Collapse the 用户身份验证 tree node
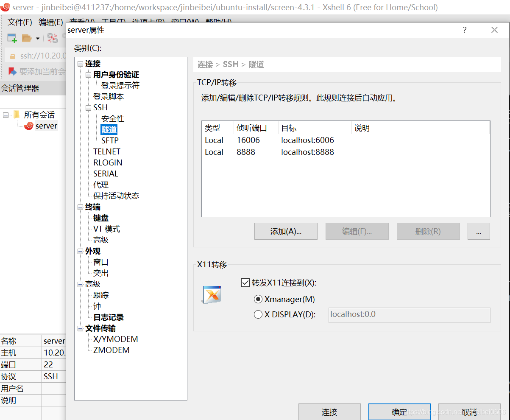This screenshot has height=420, width=510. 89,75
